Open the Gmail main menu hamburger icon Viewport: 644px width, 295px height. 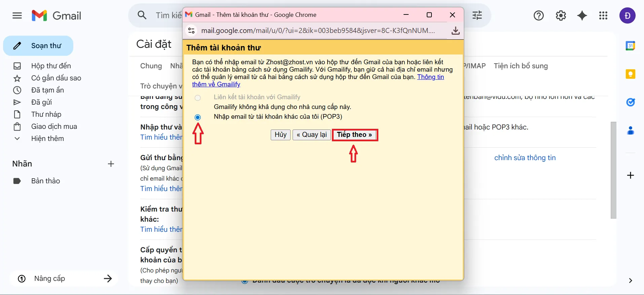tap(17, 15)
